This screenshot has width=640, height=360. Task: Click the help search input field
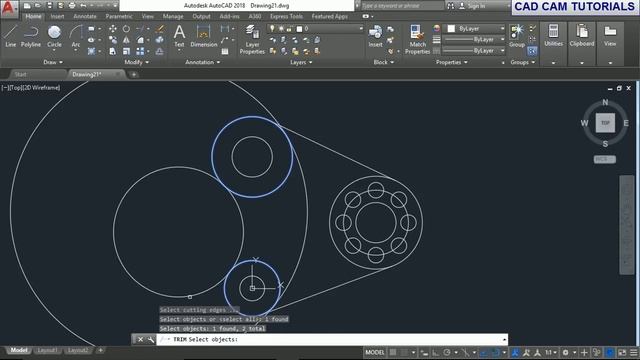point(402,6)
